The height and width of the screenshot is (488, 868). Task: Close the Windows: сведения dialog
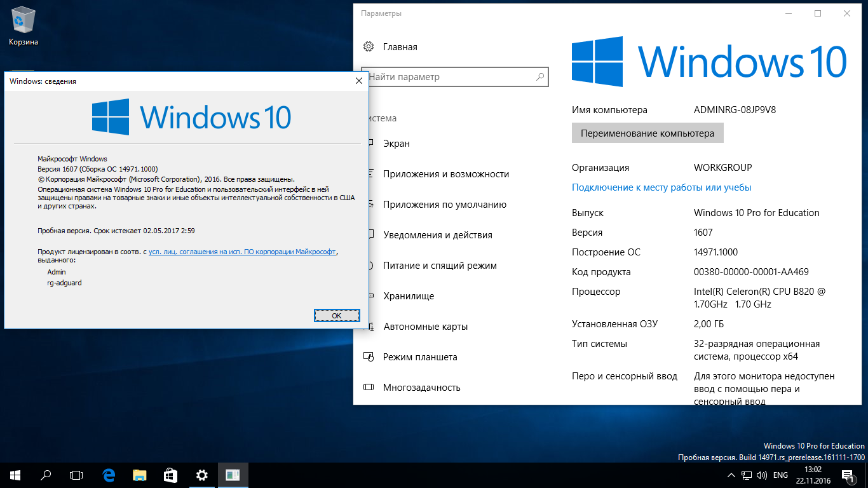359,81
